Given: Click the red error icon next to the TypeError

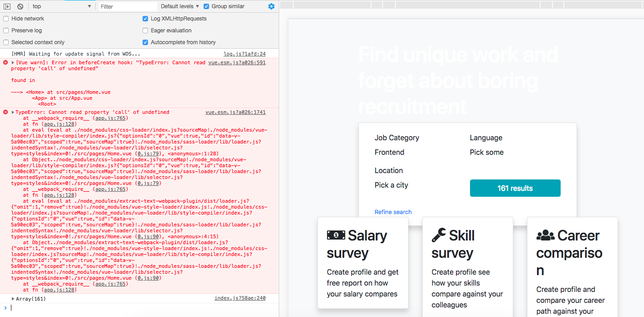Looking at the screenshot, I should pos(5,112).
